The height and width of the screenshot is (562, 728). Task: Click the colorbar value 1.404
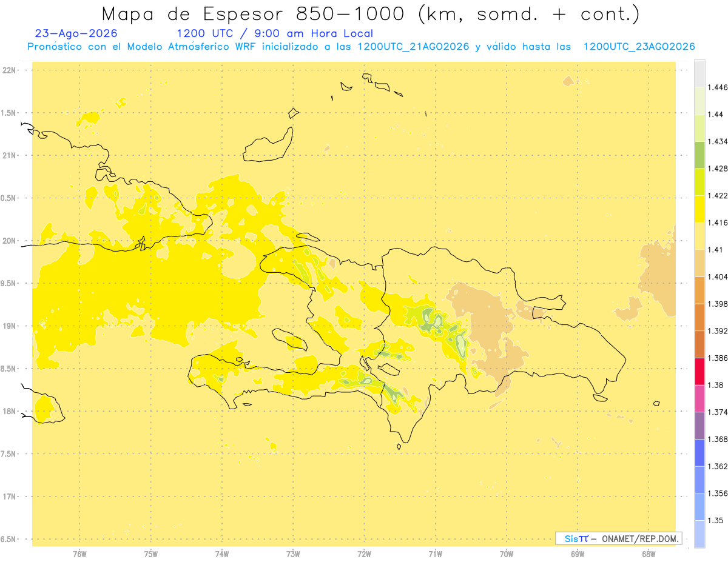718,276
